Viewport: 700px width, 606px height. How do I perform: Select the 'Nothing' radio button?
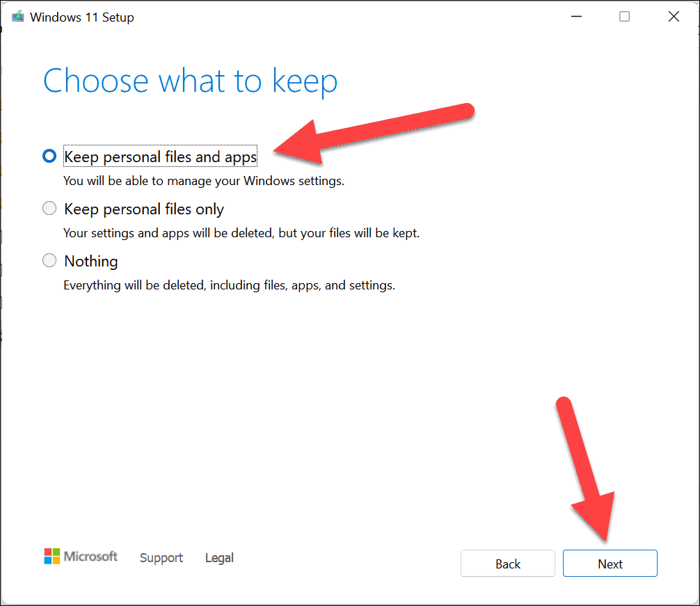(x=49, y=261)
